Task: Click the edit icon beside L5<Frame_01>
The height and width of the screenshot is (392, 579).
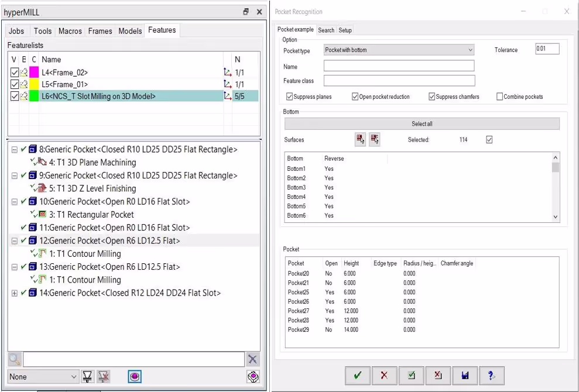Action: (24, 84)
